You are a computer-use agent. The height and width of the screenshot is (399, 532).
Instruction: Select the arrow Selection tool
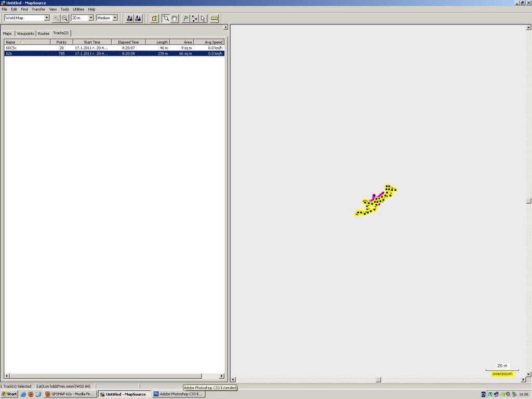203,18
